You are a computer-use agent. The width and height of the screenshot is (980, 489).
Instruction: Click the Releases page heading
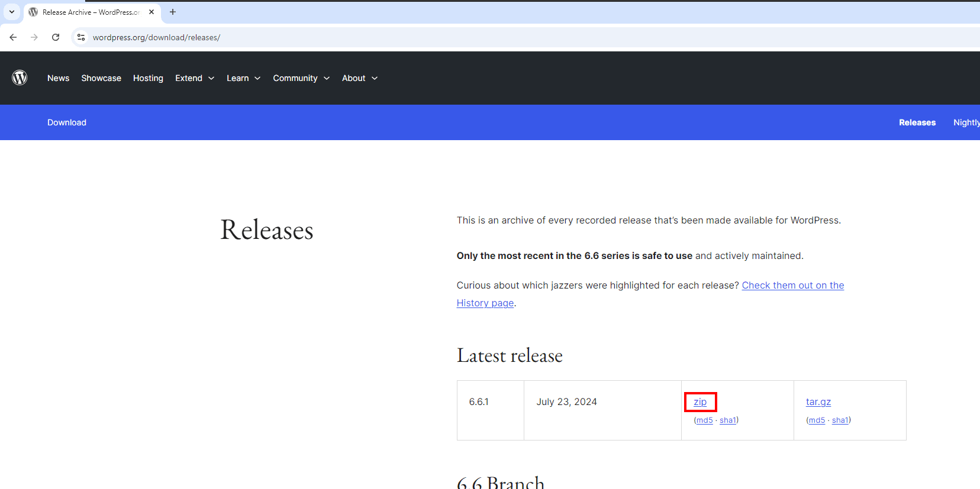(267, 229)
